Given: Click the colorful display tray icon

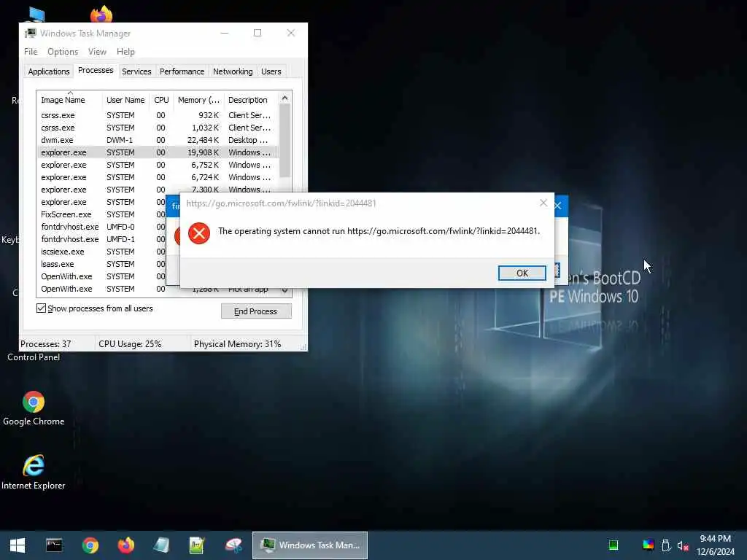Looking at the screenshot, I should coord(649,545).
